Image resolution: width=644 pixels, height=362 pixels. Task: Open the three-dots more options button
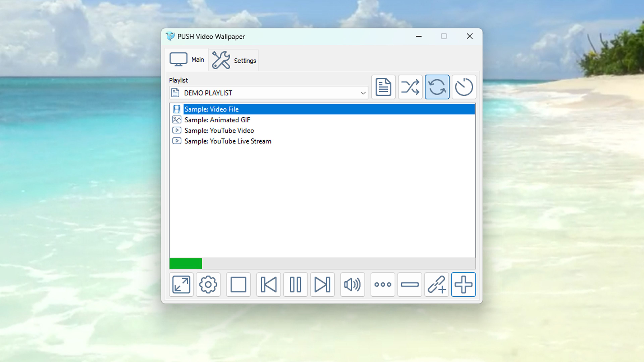[x=383, y=284]
